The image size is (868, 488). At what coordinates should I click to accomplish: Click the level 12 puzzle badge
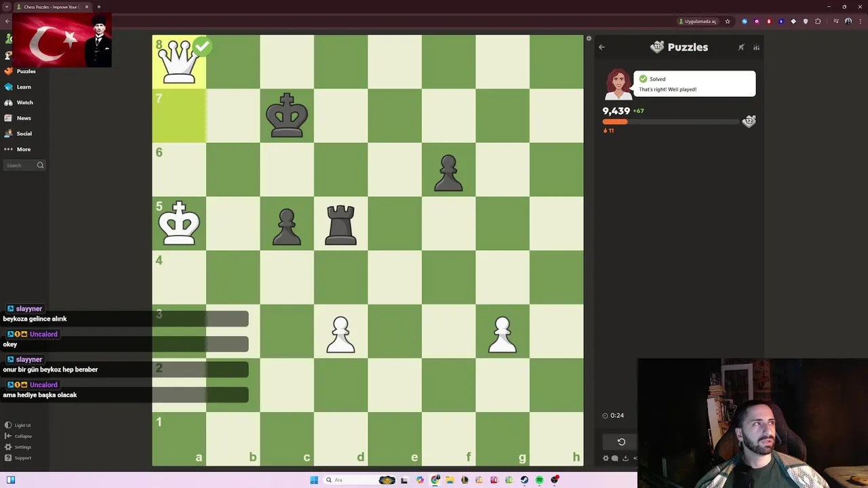coord(749,121)
